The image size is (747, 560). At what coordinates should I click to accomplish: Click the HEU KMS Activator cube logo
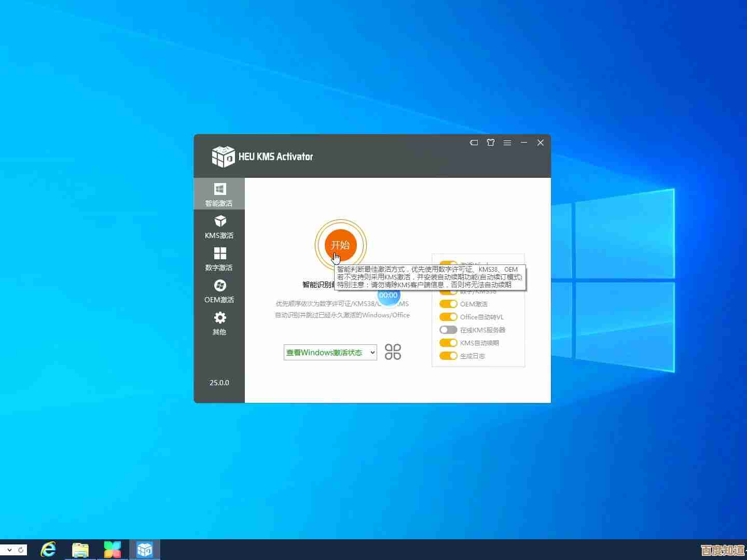coord(223,156)
